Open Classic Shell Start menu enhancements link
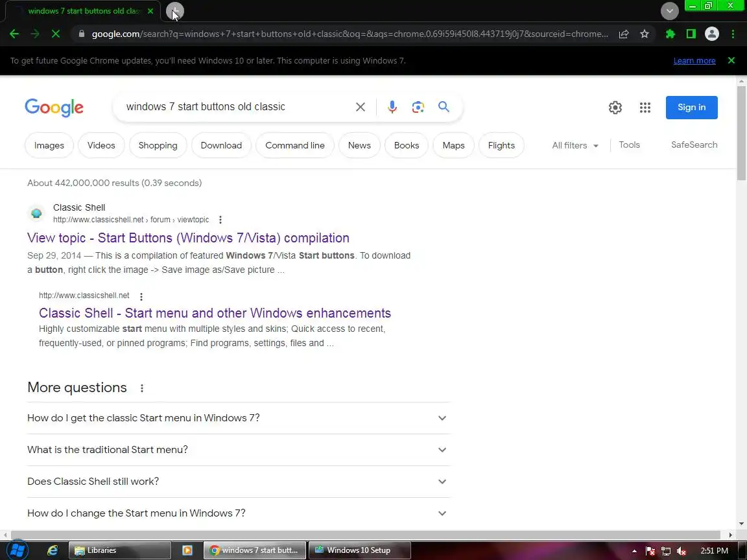The image size is (747, 560). point(215,313)
